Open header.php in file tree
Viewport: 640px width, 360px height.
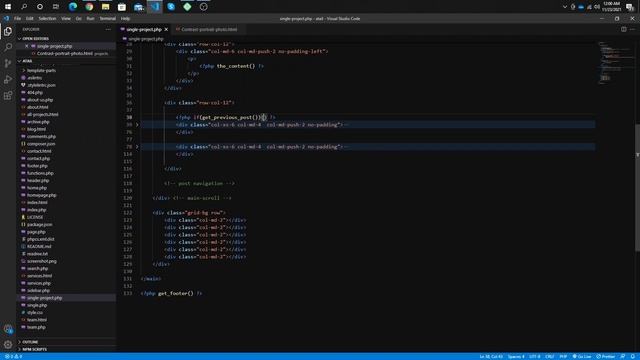[38, 180]
